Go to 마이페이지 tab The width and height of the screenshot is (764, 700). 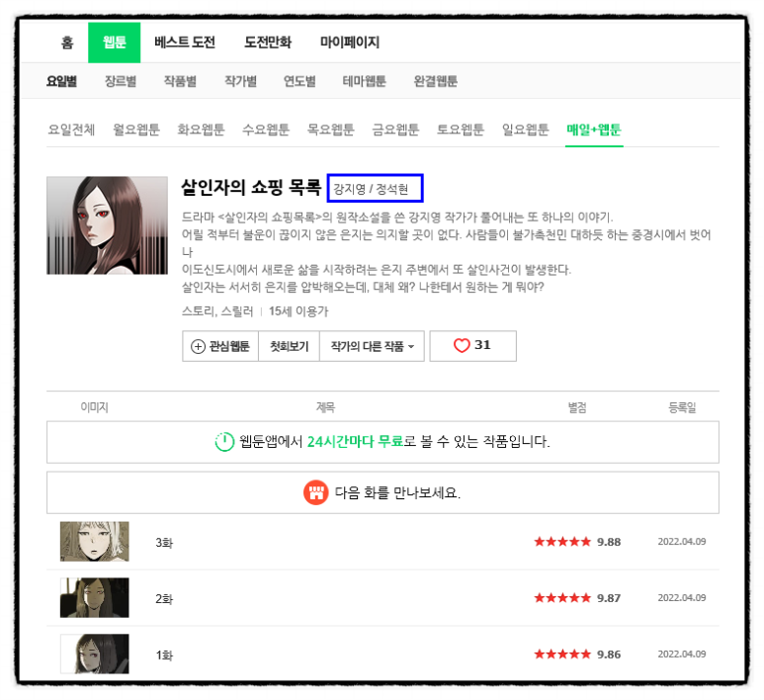pyautogui.click(x=349, y=43)
